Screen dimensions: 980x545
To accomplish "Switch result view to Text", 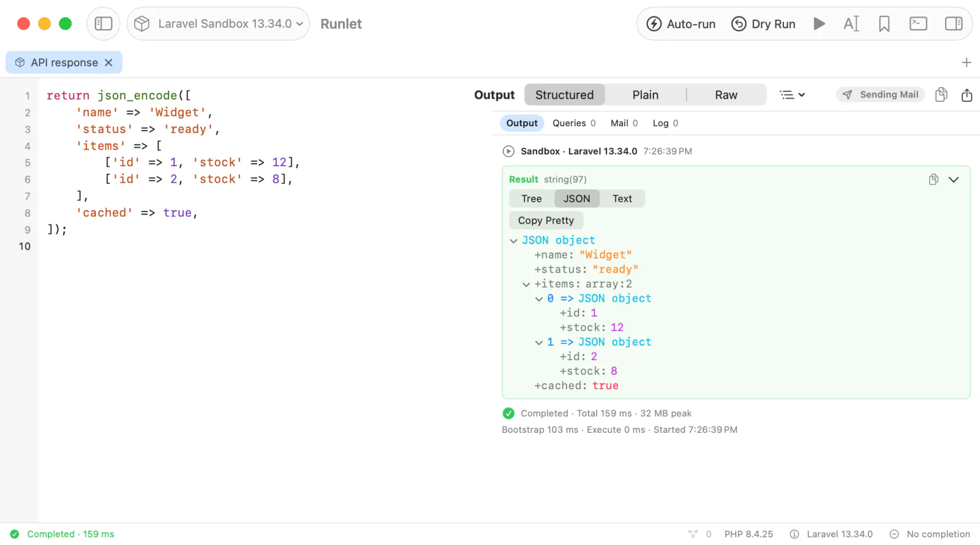I will point(622,199).
